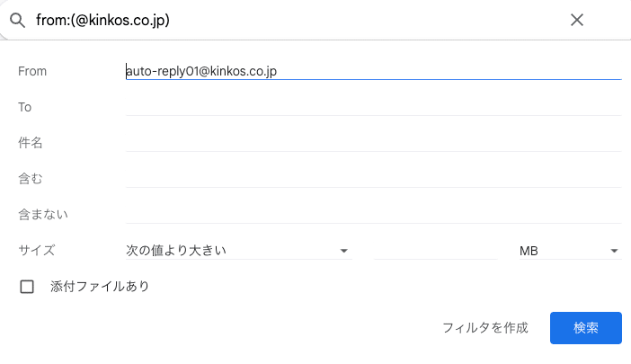The width and height of the screenshot is (631, 364).
Task: Click the blue 検索 button
Action: tap(586, 328)
